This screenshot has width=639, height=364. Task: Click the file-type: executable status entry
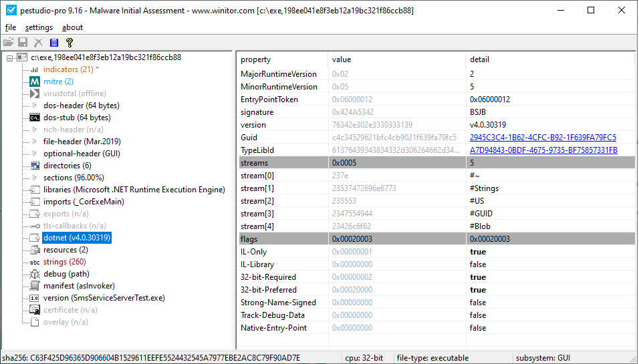(x=432, y=358)
